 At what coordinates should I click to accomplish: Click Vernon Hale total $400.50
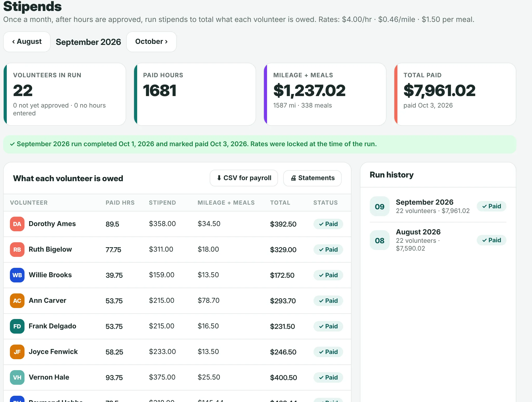tap(283, 377)
